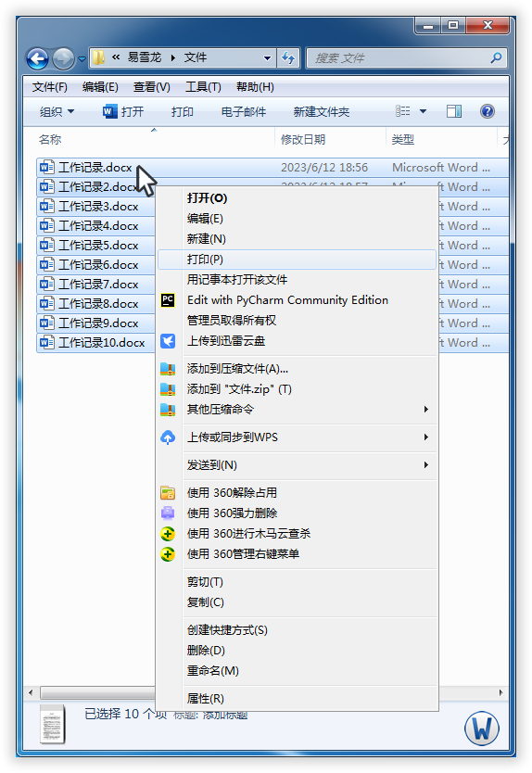Sort by 修改日期 column header
This screenshot has width=532, height=773.
303,140
